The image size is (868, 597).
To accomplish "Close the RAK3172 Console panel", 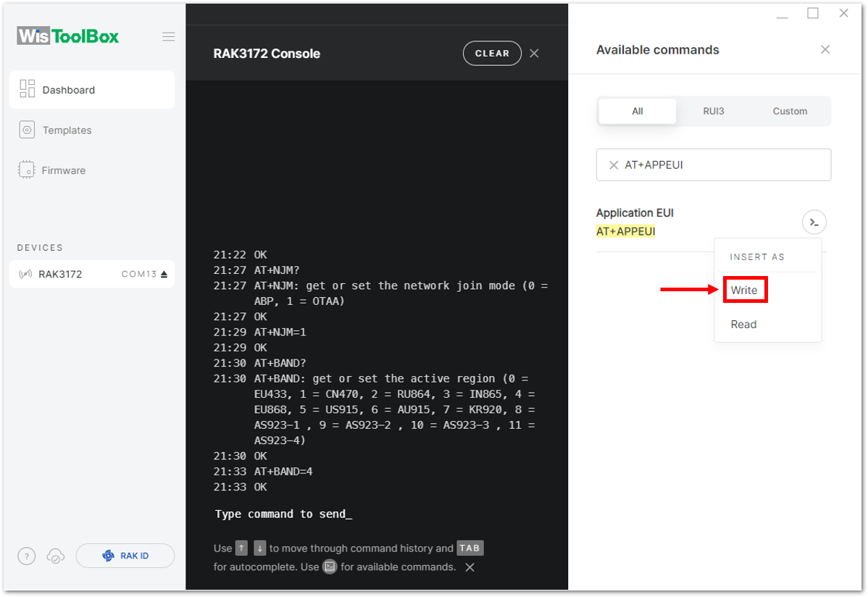I will tap(534, 53).
